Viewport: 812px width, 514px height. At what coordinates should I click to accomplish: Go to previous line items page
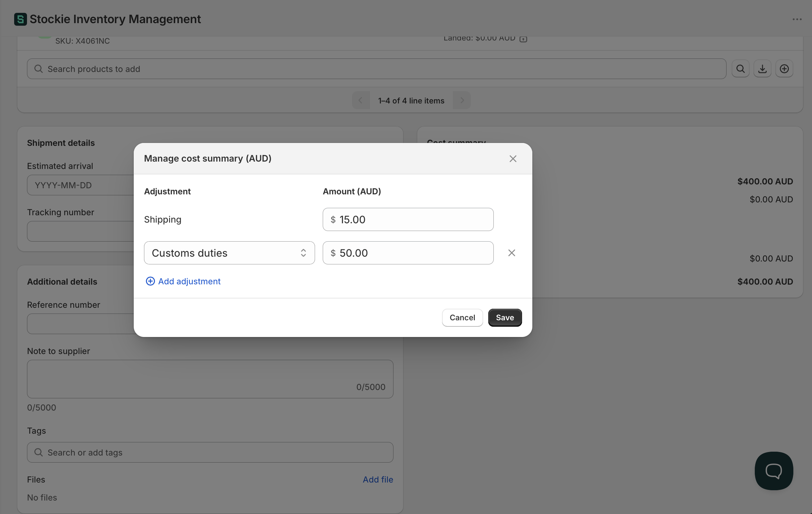[361, 101]
